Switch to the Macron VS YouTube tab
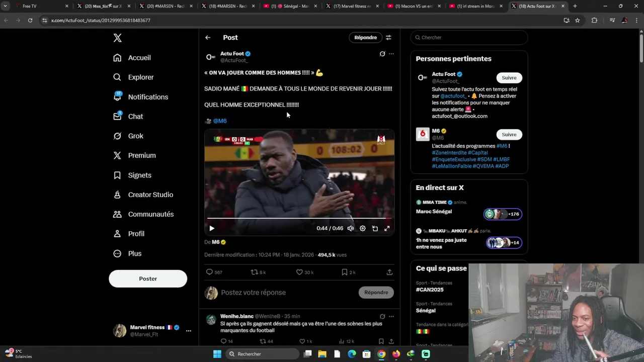Viewport: 644px width, 362px height. (x=415, y=6)
